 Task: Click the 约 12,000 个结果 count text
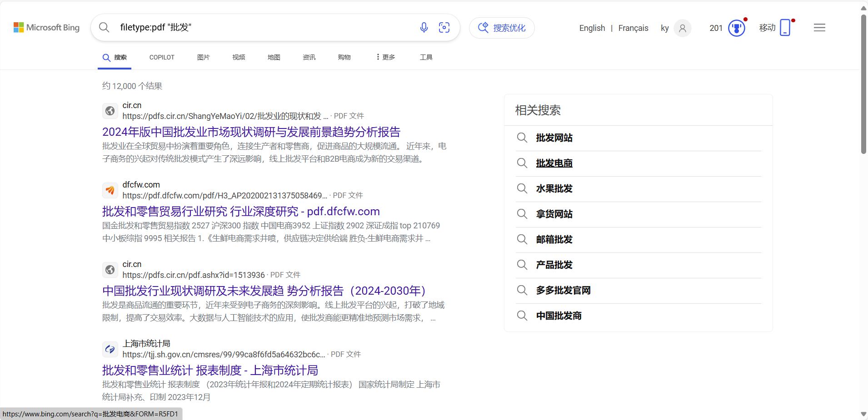click(x=132, y=86)
